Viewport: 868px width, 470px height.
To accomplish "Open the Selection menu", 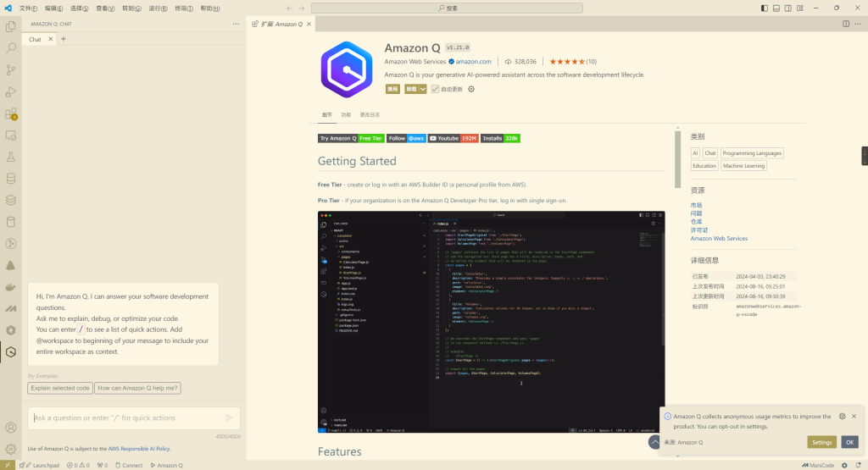I will (x=79, y=8).
